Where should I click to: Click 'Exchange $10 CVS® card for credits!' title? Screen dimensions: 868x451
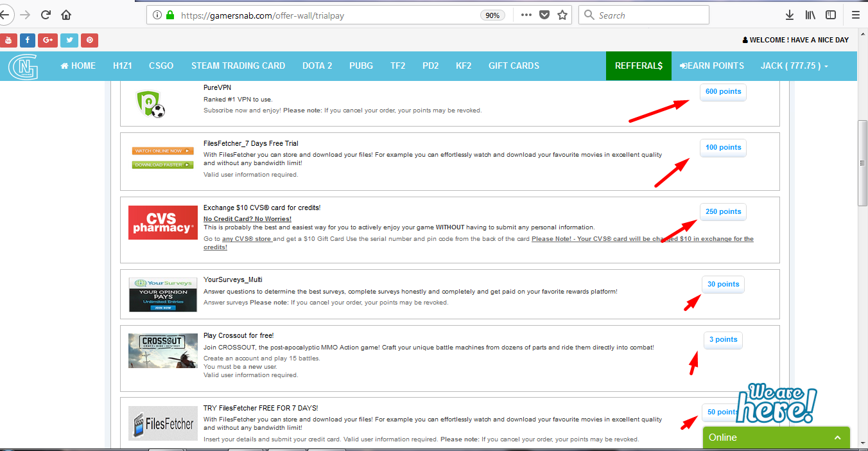point(262,208)
